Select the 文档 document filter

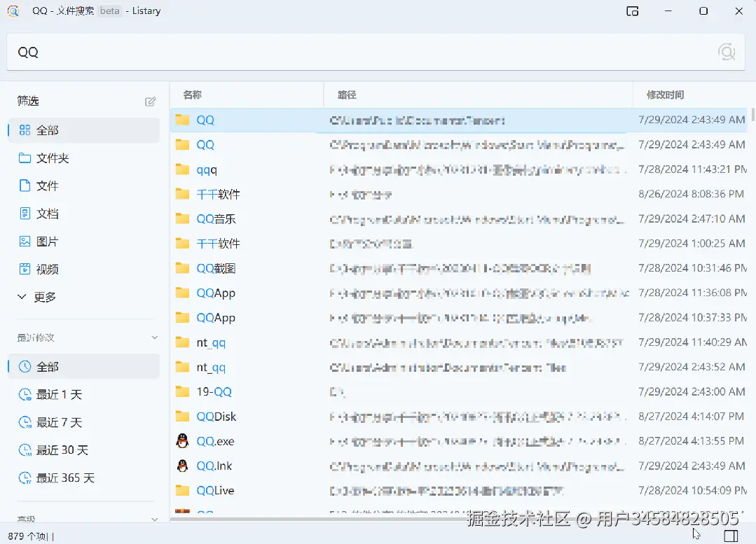84,214
